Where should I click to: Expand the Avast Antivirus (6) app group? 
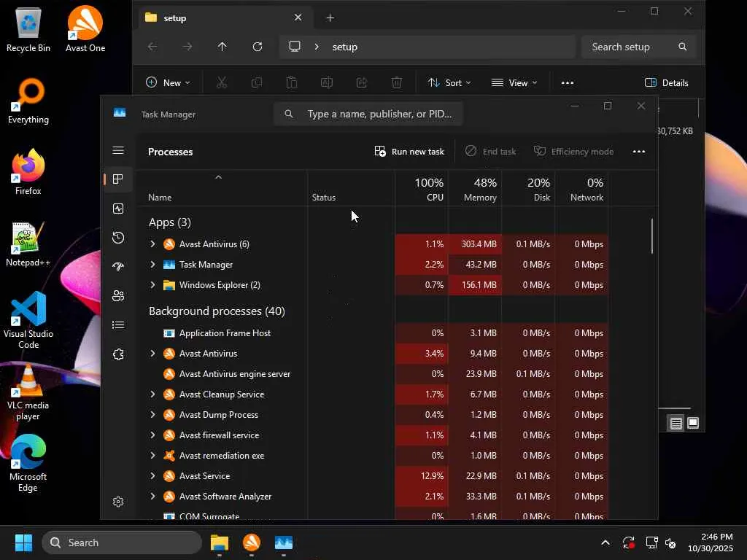(152, 244)
